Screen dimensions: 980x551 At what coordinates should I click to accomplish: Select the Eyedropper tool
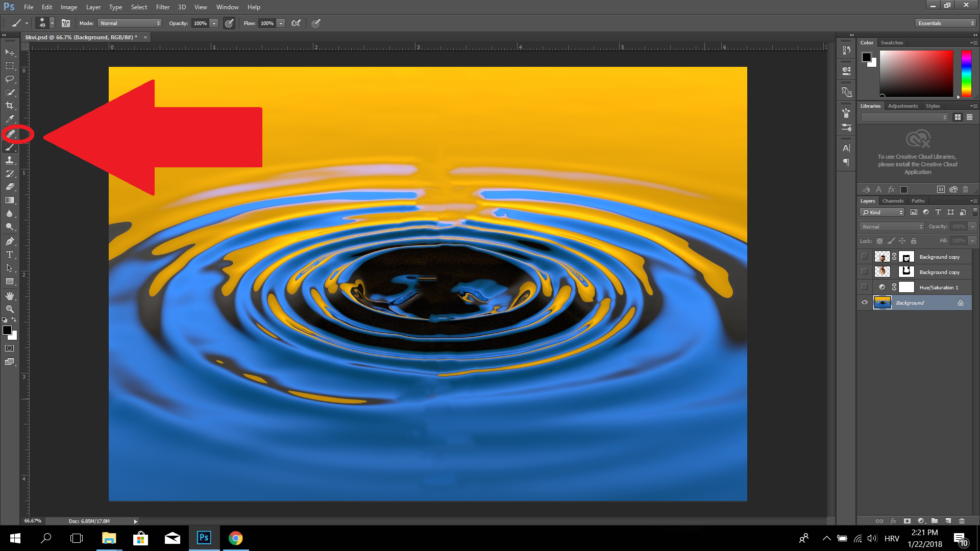(10, 119)
